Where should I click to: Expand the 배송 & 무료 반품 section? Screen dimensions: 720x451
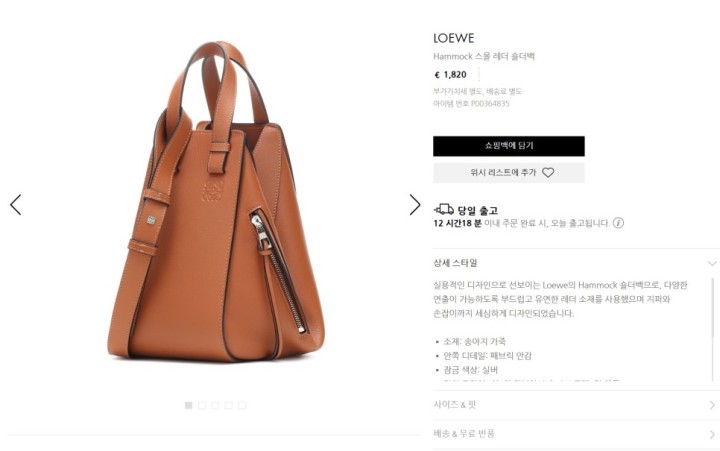(576, 434)
